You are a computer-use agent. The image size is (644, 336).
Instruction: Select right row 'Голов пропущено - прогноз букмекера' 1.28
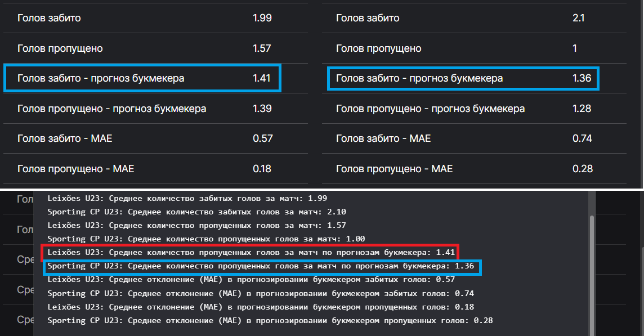pyautogui.click(x=462, y=108)
